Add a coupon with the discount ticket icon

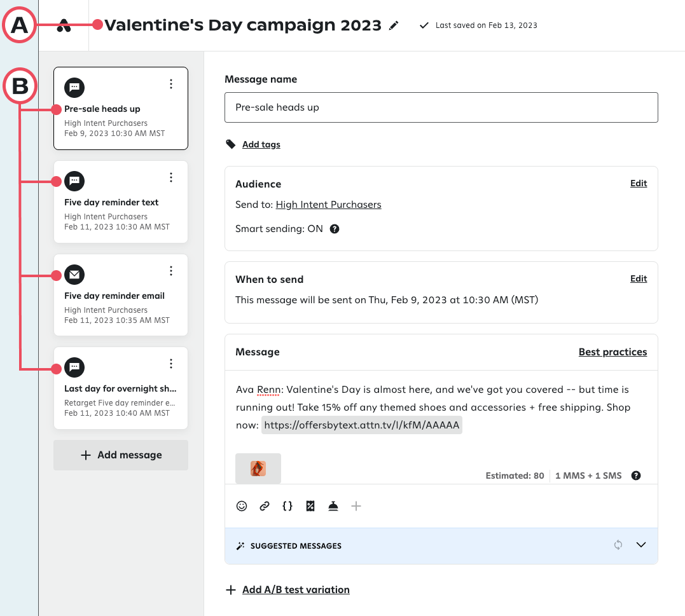coord(310,506)
